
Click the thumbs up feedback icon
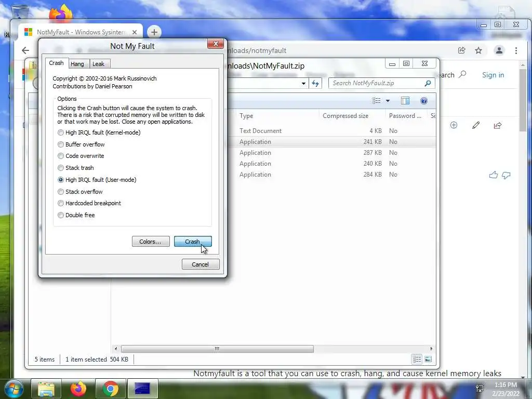tap(494, 175)
